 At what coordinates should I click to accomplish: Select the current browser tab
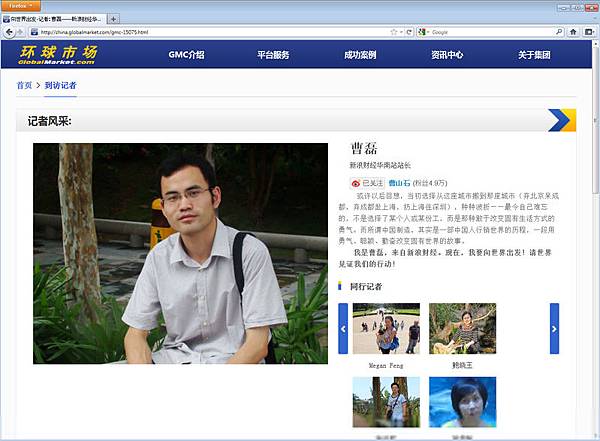tap(54, 19)
